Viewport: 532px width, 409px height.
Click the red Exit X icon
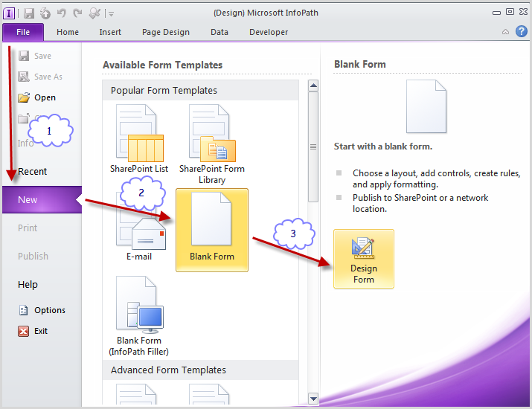pos(23,331)
